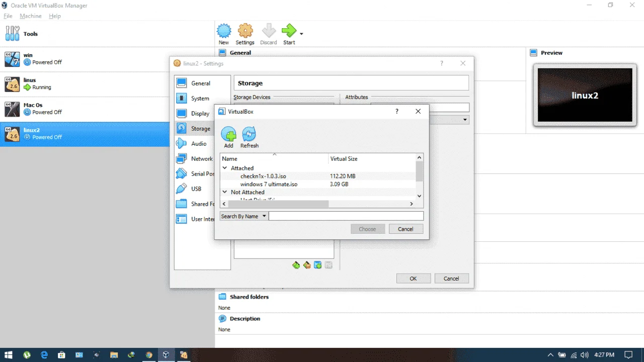
Task: Select the Shared Folders settings category
Action: pyautogui.click(x=194, y=204)
